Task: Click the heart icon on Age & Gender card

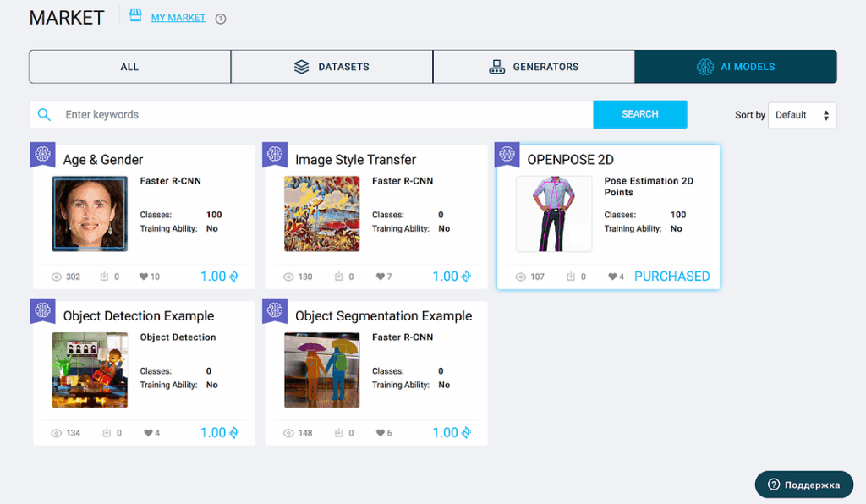Action: [x=143, y=277]
